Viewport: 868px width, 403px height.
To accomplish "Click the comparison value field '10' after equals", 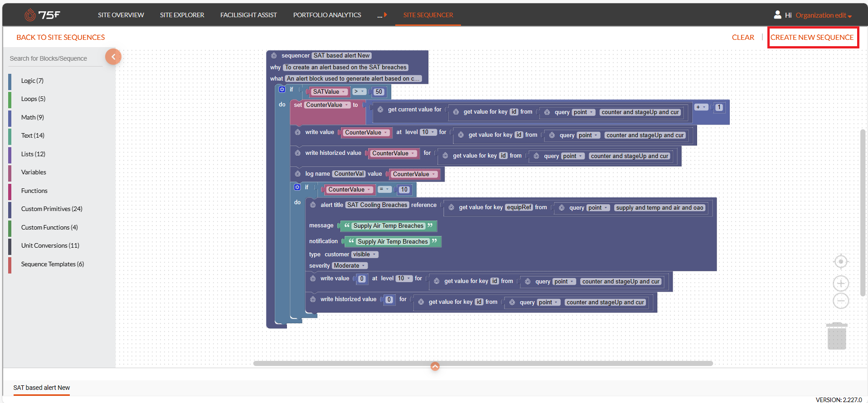I will tap(404, 190).
